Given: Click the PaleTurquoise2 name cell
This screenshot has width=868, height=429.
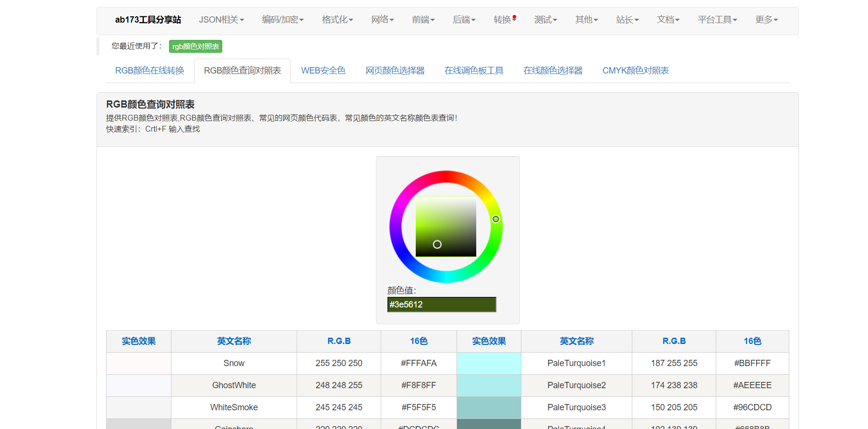Looking at the screenshot, I should click(x=577, y=385).
